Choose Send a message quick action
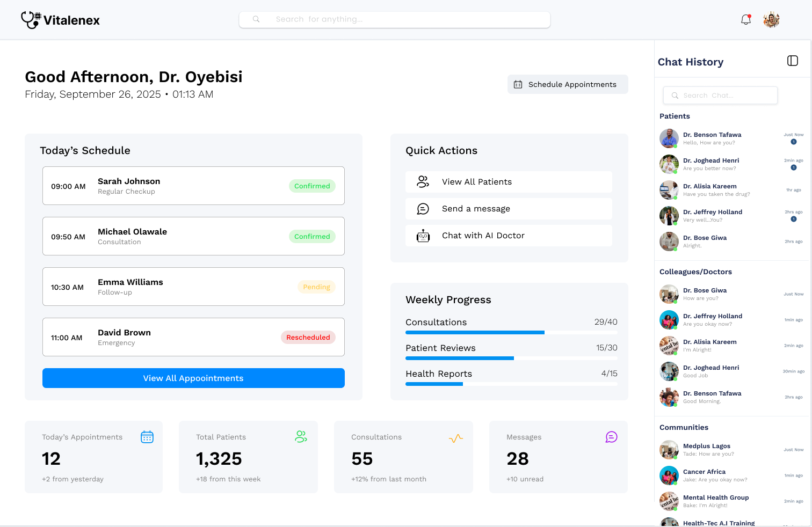812x527 pixels. (509, 209)
